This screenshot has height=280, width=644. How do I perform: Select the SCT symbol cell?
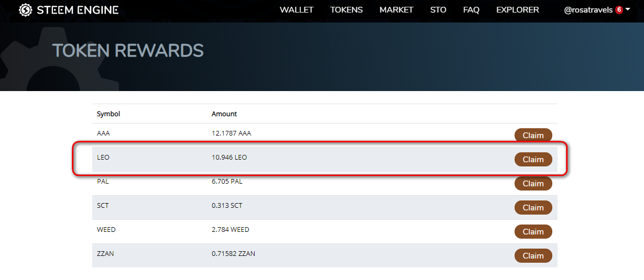tap(103, 206)
